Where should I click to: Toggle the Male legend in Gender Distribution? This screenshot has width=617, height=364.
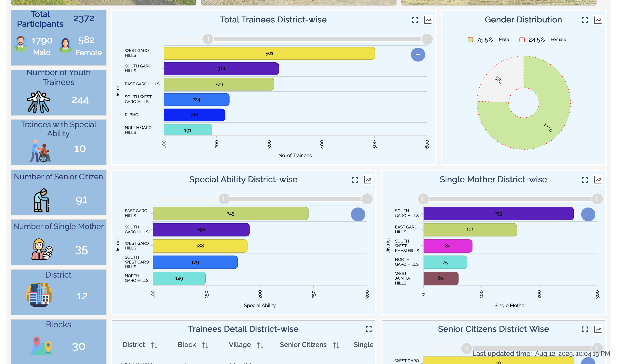470,39
